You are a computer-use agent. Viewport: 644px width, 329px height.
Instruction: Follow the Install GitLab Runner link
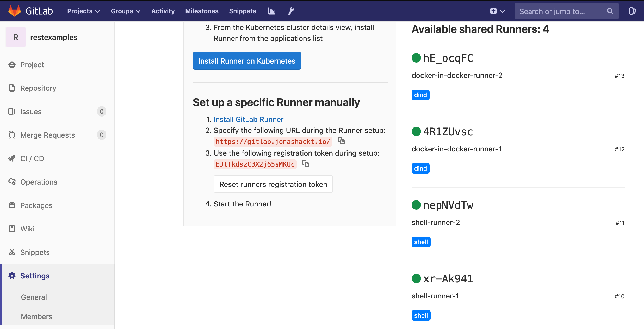[248, 119]
